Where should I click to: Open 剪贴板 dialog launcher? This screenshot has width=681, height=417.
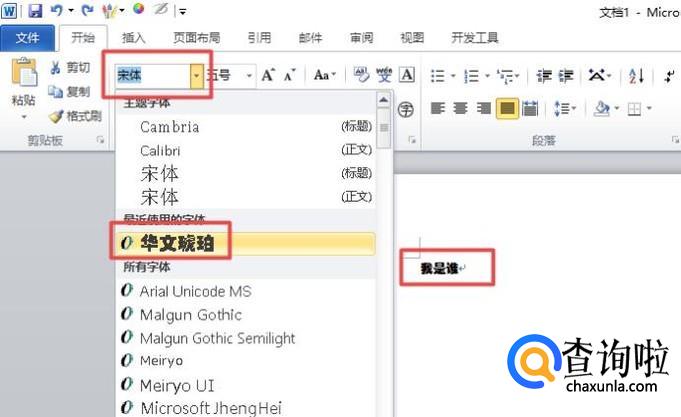(x=100, y=140)
